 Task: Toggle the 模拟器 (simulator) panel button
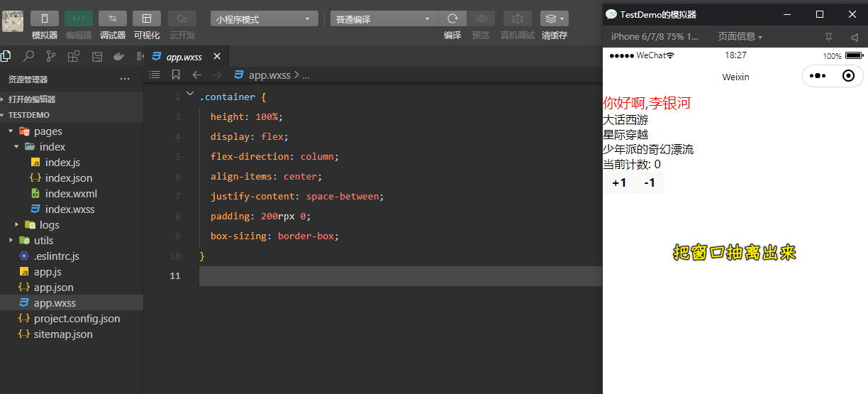coord(45,18)
